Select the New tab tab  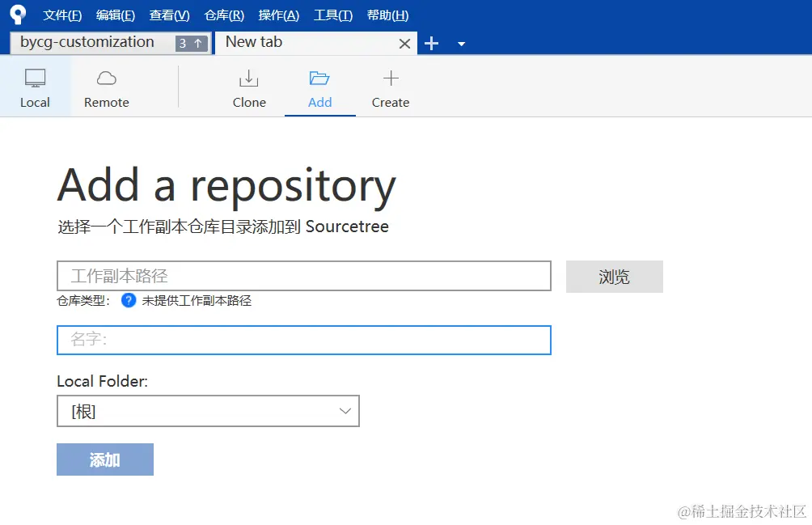click(x=315, y=43)
